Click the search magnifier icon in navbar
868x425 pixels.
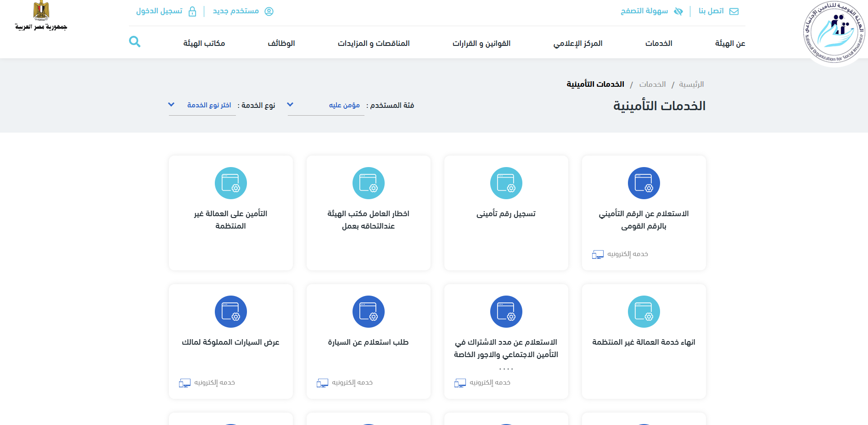pyautogui.click(x=134, y=42)
